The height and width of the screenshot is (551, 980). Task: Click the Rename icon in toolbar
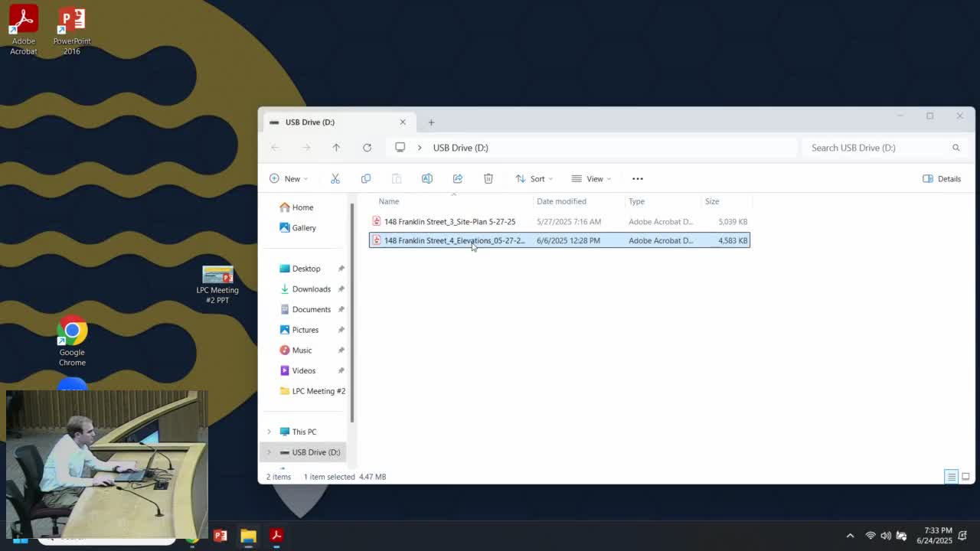click(x=426, y=178)
